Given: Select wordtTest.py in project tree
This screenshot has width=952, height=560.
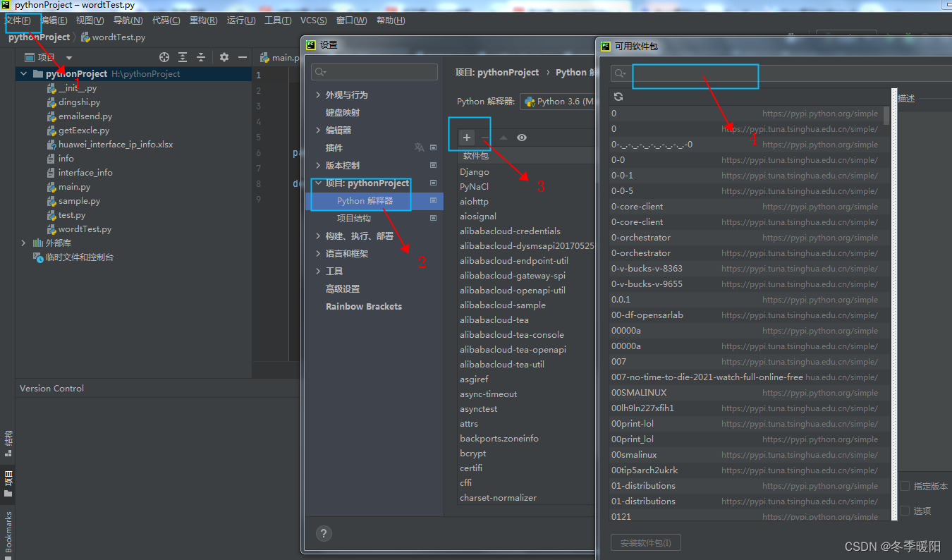Looking at the screenshot, I should 85,229.
